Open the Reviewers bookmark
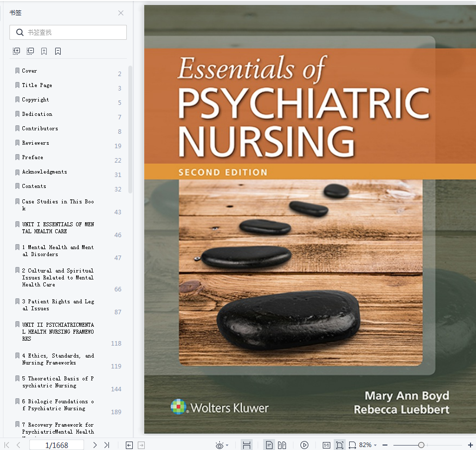This screenshot has width=476, height=450. point(35,143)
